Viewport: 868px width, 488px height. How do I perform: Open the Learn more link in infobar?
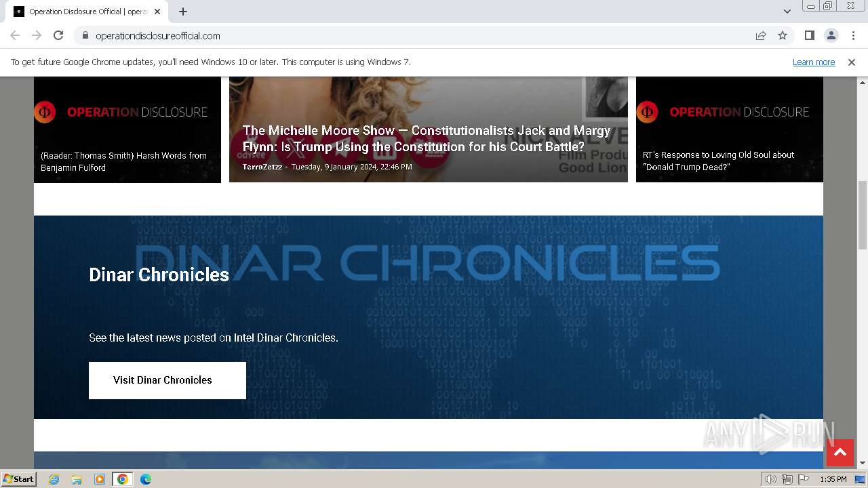click(x=814, y=62)
